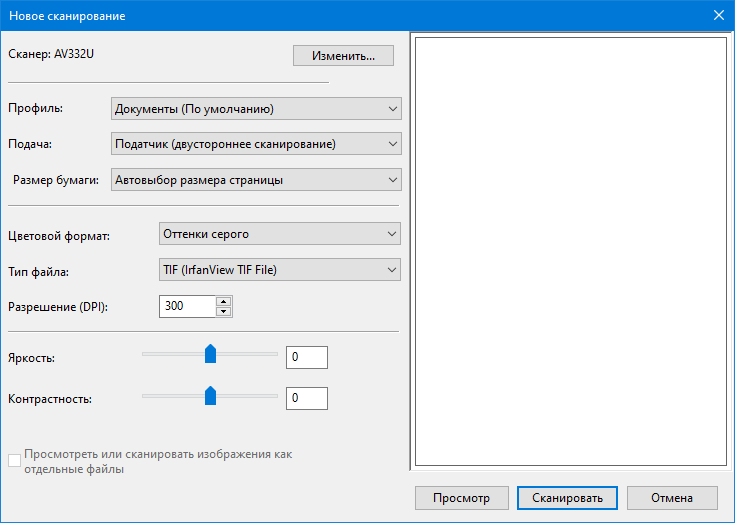The image size is (735, 523).
Task: Open the Профиль dropdown
Action: coord(256,109)
